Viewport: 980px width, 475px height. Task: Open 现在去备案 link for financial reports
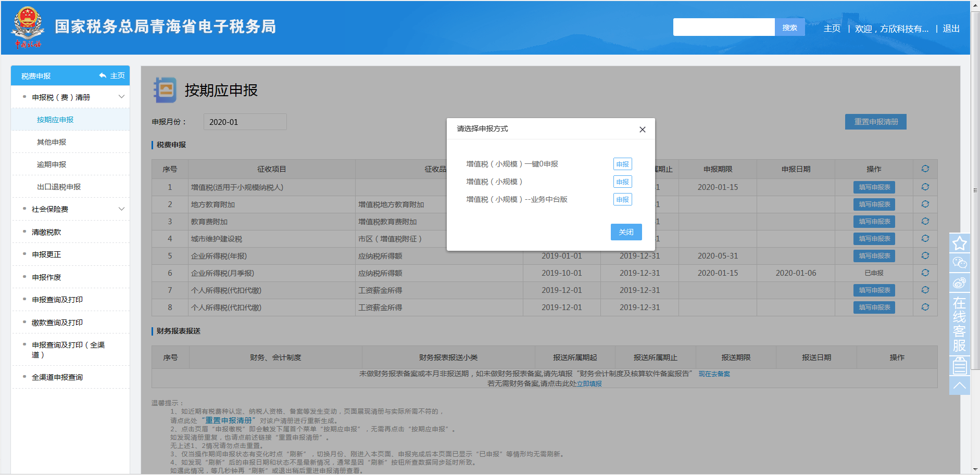[713, 374]
